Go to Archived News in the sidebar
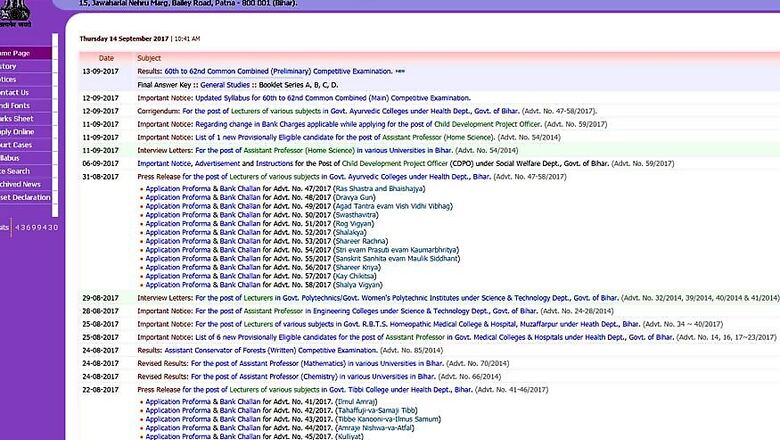This screenshot has width=780, height=440. (21, 183)
